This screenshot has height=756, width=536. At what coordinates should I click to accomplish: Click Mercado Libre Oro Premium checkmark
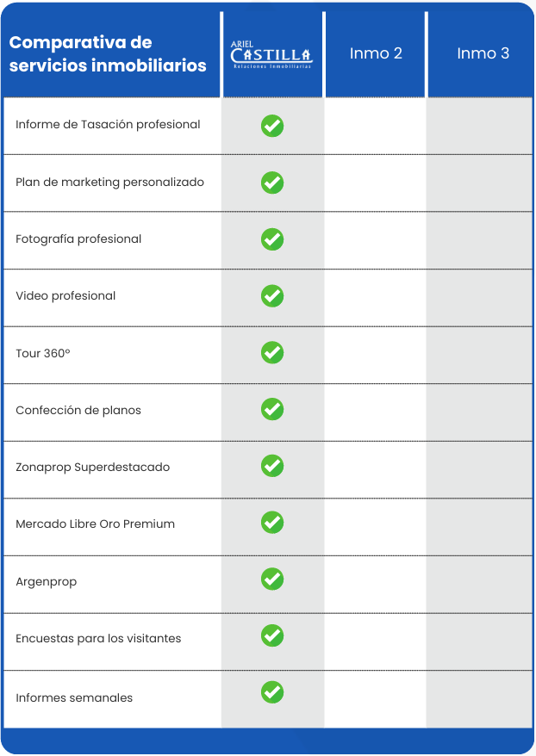point(272,523)
